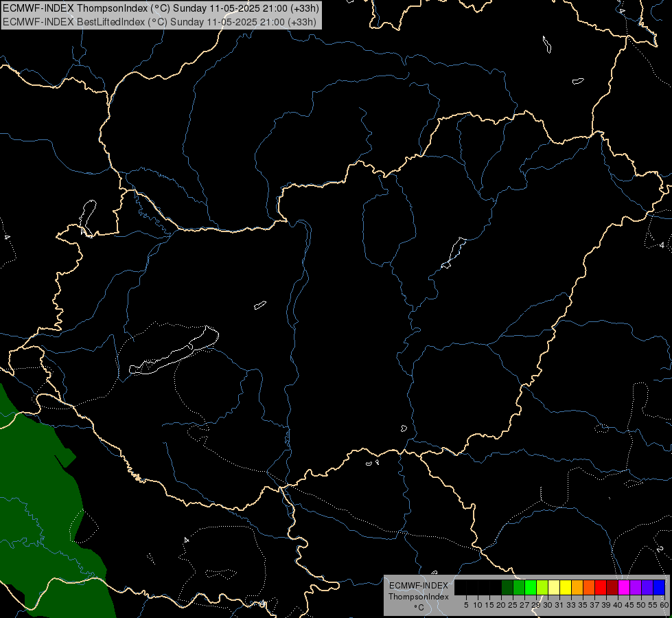Click the legend tick value 30
This screenshot has width=672, height=618.
[x=547, y=605]
